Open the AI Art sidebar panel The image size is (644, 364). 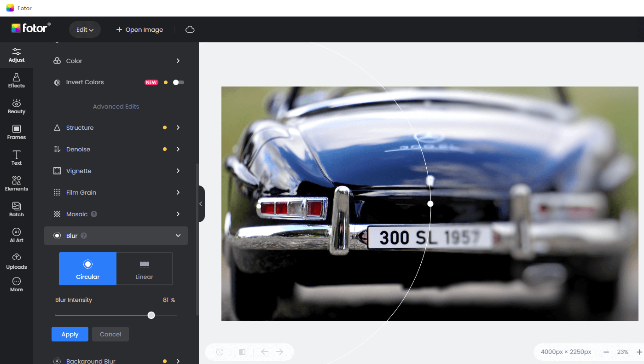17,235
